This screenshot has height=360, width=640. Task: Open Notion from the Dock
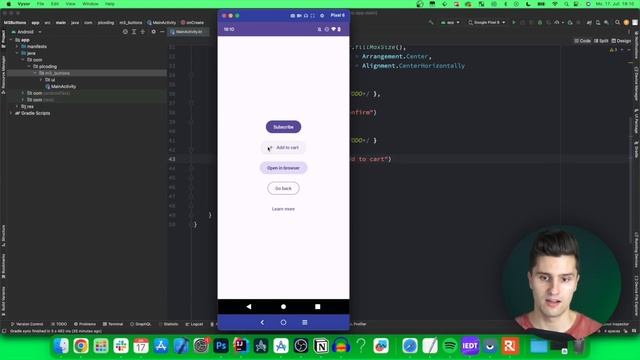point(321,346)
